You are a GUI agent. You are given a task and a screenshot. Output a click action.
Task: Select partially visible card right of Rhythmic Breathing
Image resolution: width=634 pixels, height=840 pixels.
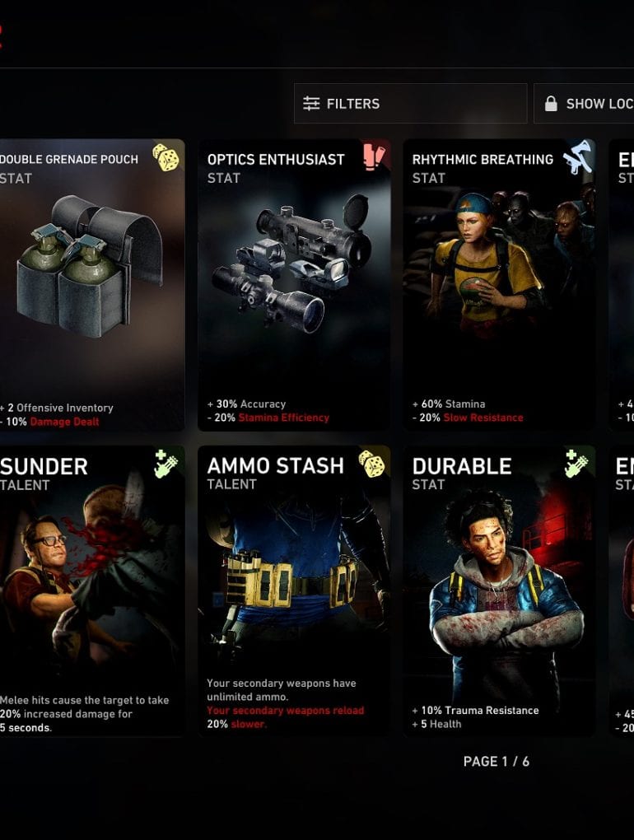click(x=622, y=285)
